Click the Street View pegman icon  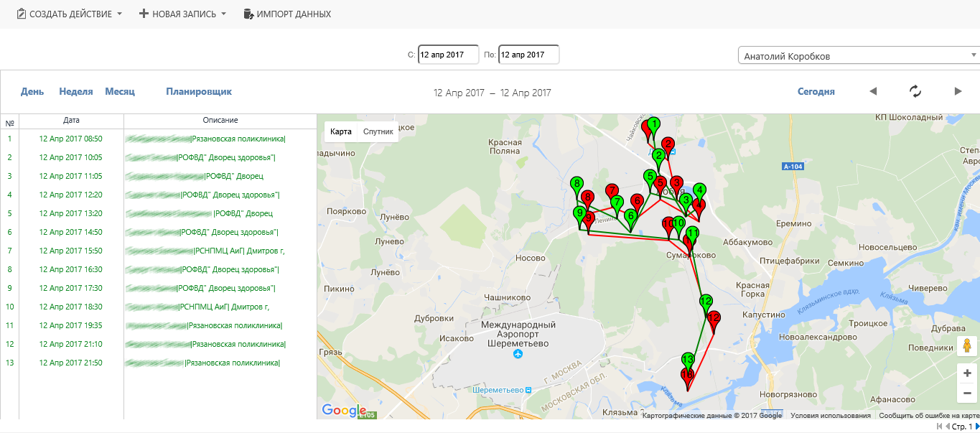tap(967, 345)
